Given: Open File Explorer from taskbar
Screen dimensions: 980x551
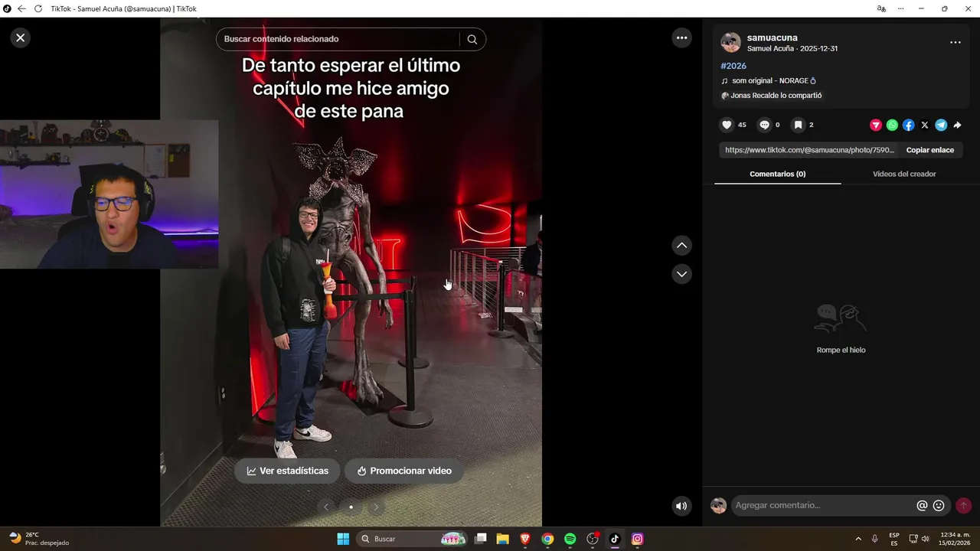Looking at the screenshot, I should click(503, 539).
